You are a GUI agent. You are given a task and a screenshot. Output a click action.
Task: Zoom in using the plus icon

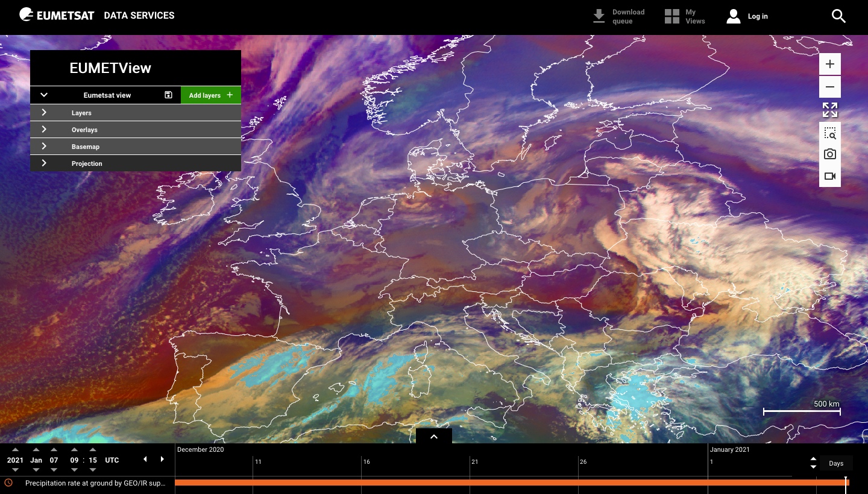(830, 64)
